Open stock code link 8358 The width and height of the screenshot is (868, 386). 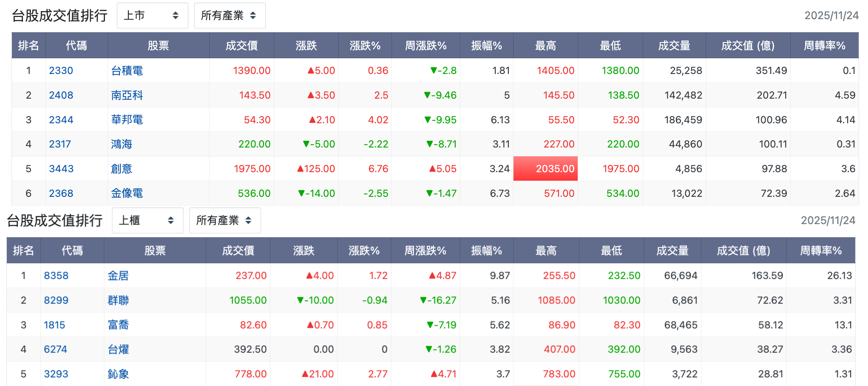[x=56, y=275]
